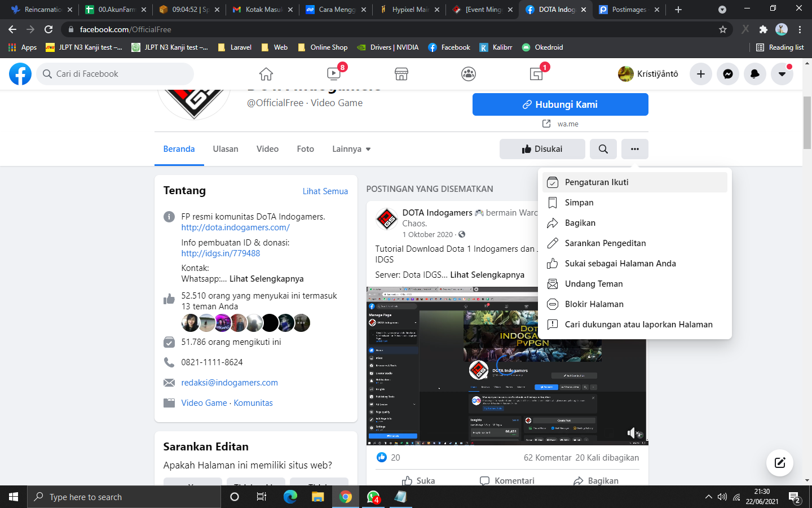The height and width of the screenshot is (508, 812).
Task: Open Chrome three-dot menu
Action: 800,29
